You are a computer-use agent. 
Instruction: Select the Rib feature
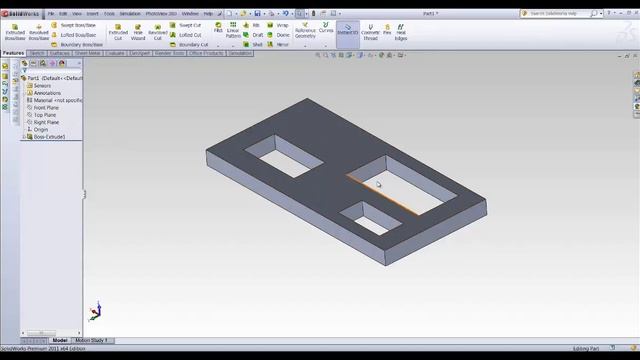[x=252, y=25]
